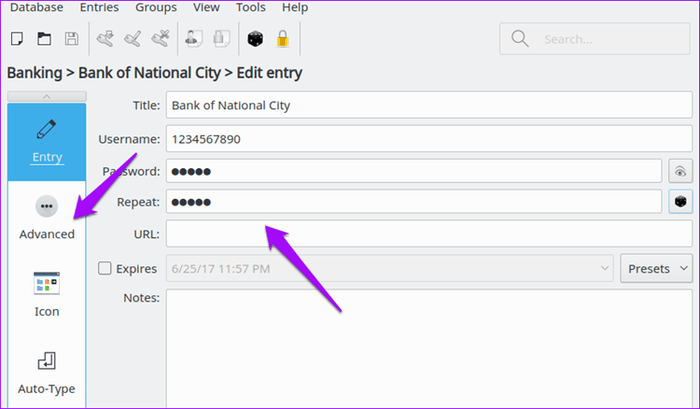This screenshot has width=700, height=409.
Task: Collapse sidebar using the up chevron
Action: pyautogui.click(x=47, y=96)
